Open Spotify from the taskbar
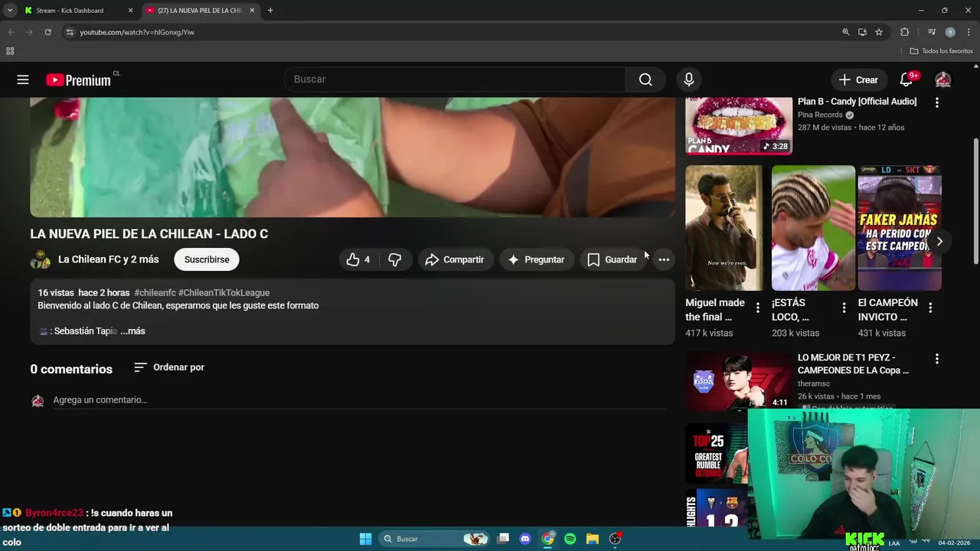 point(570,539)
